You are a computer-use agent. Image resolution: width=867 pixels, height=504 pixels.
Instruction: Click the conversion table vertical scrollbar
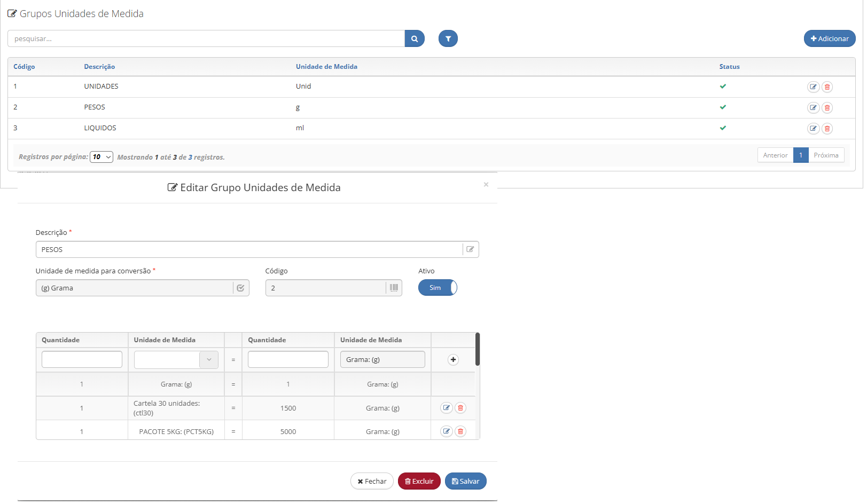tap(478, 349)
